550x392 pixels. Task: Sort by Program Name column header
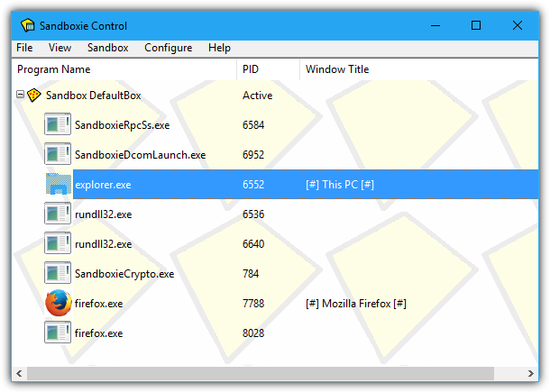[x=124, y=69]
